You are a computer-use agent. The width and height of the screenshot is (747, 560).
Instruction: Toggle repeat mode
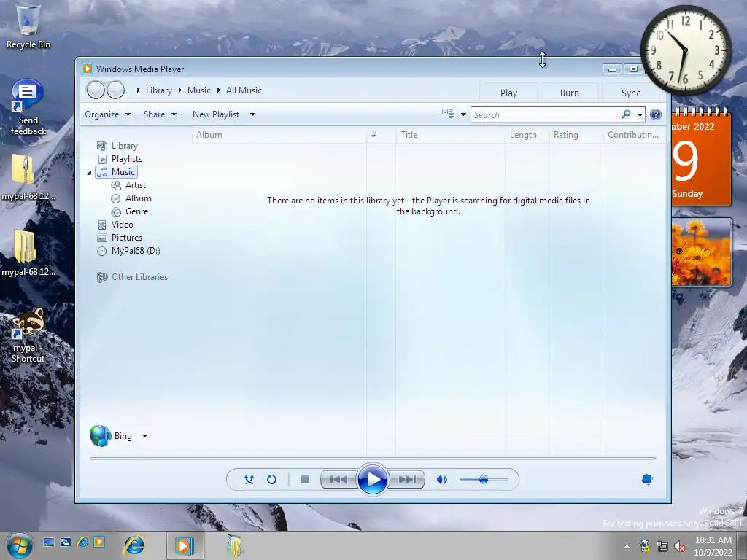[x=271, y=480]
